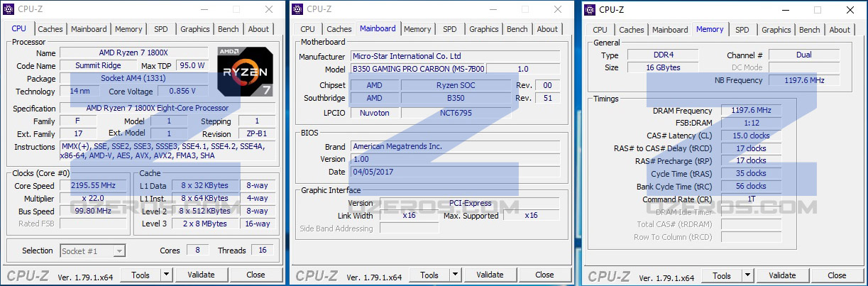The image size is (868, 286).
Task: Click the BIOS brand American Megatrends Inc.
Action: click(x=455, y=146)
